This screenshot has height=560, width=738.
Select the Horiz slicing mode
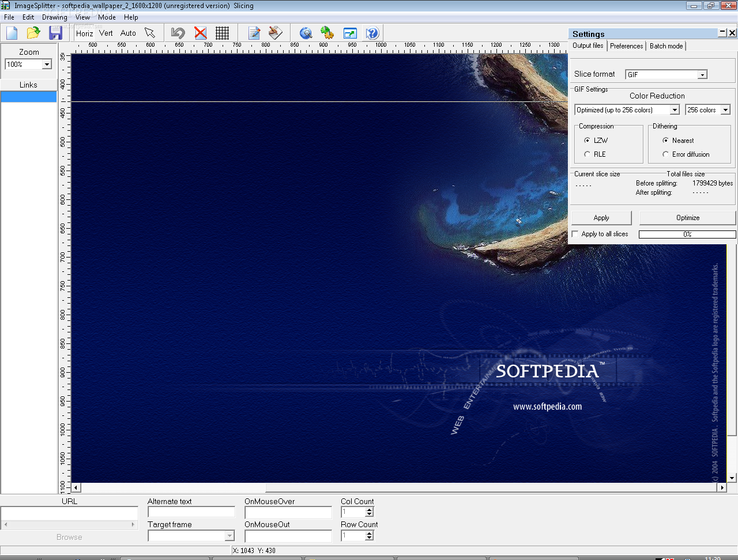tap(84, 33)
